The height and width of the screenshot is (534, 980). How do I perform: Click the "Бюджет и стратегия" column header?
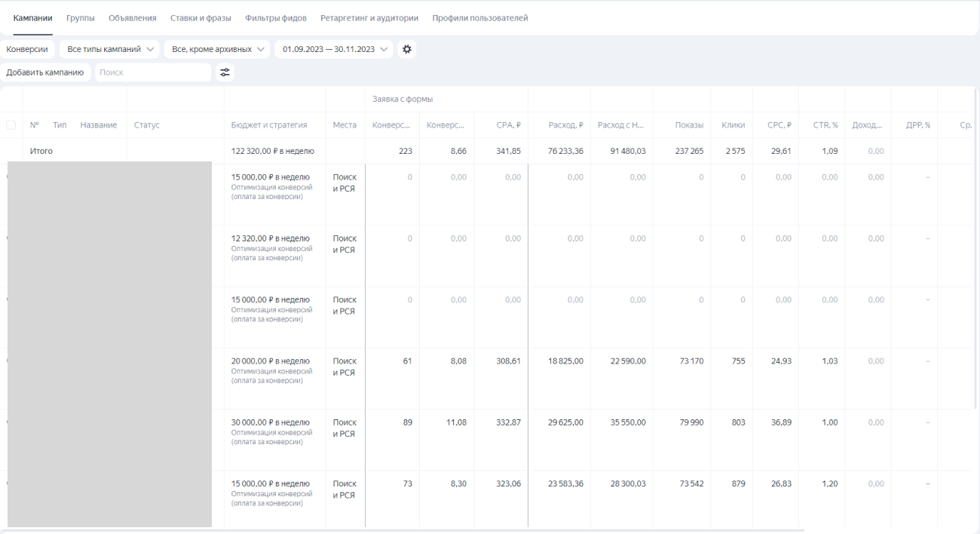point(269,125)
